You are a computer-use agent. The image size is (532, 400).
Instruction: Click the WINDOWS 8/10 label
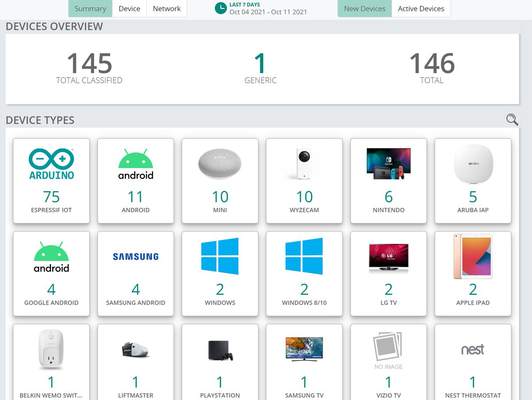[304, 302]
